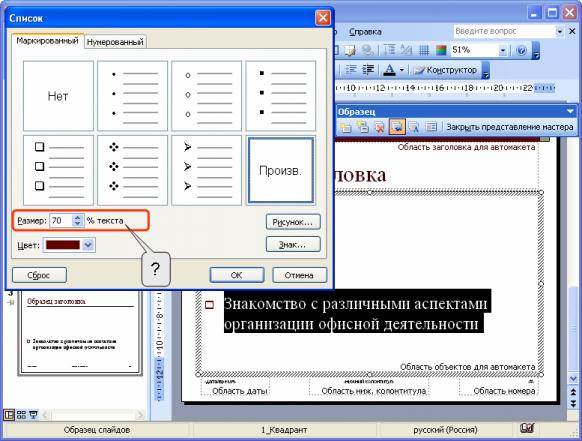Click the Рисунок... button
The height and width of the screenshot is (441, 582).
[x=293, y=222]
